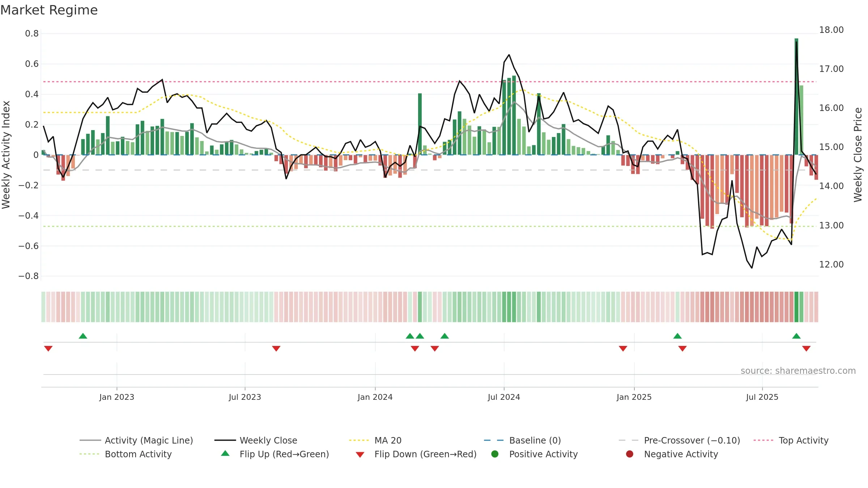
Task: Toggle the Flip Up (Red→Green) legend entry
Action: tap(275, 454)
